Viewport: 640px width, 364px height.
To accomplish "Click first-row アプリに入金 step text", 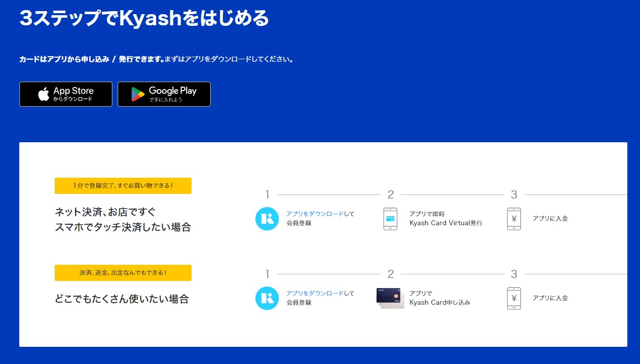I will [550, 219].
